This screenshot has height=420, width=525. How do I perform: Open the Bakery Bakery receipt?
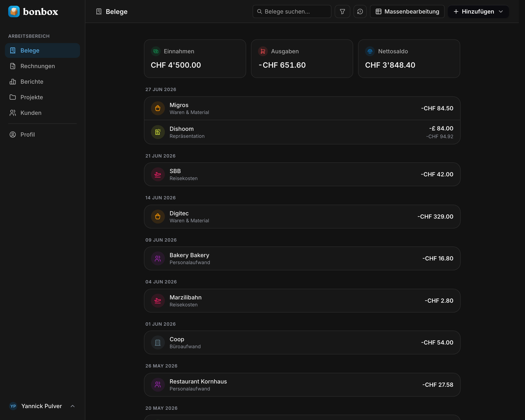tap(302, 258)
